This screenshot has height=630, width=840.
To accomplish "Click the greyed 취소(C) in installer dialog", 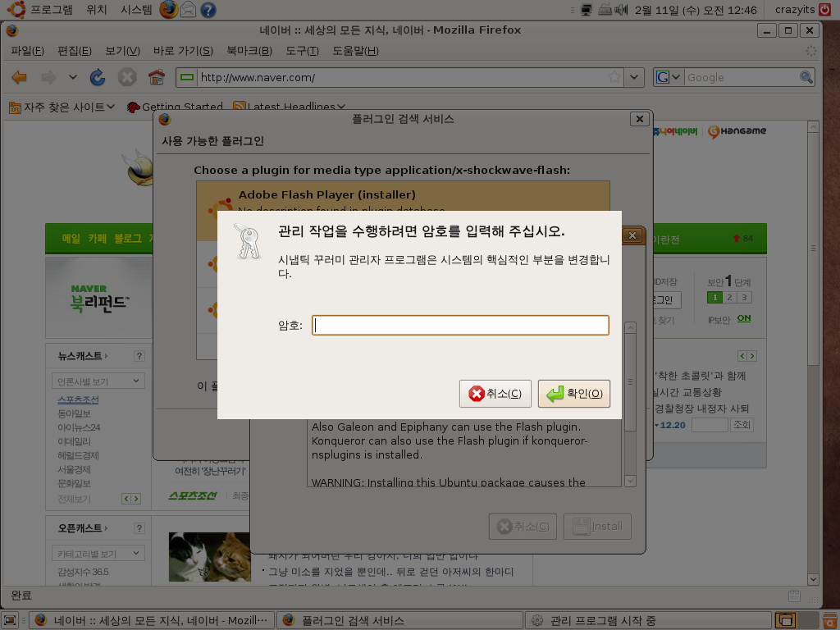I will (523, 527).
